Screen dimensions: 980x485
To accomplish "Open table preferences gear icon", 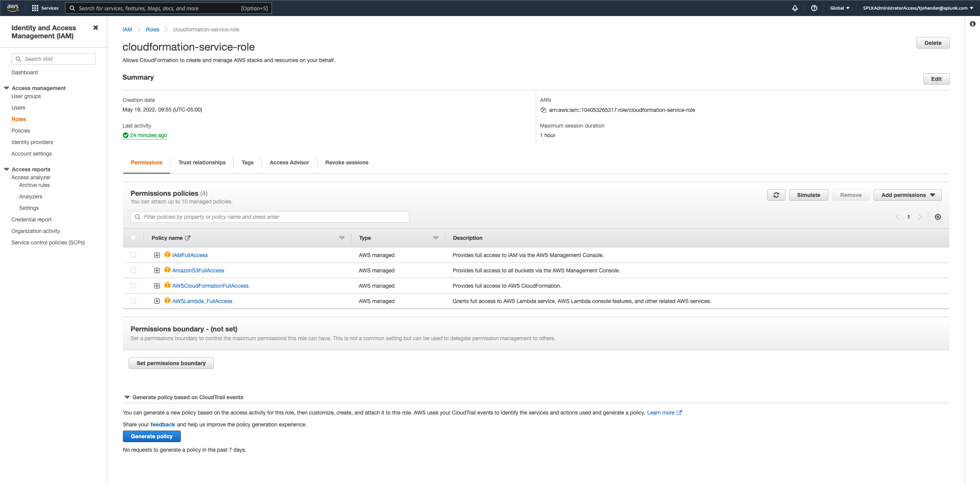I will (938, 217).
